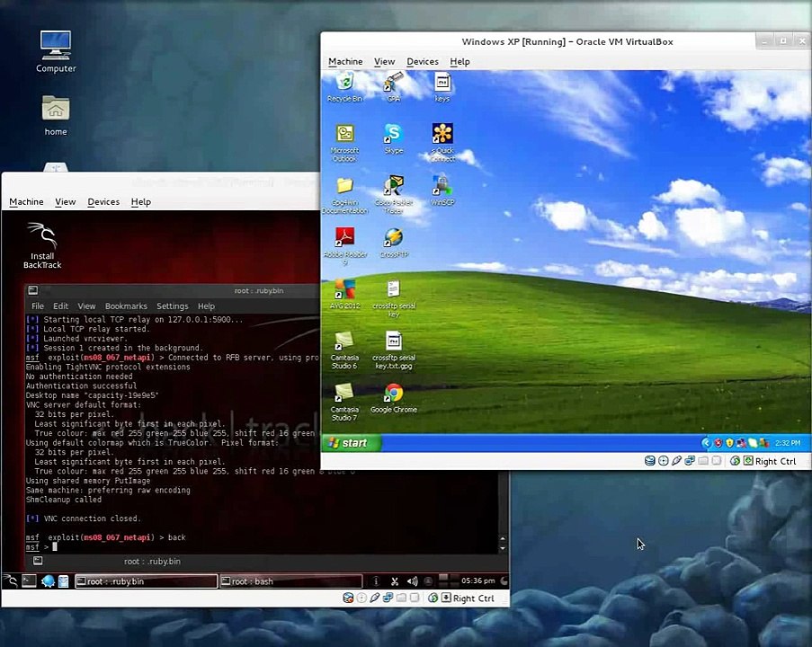
Task: Launch Skype on the XP desktop
Action: pyautogui.click(x=394, y=138)
